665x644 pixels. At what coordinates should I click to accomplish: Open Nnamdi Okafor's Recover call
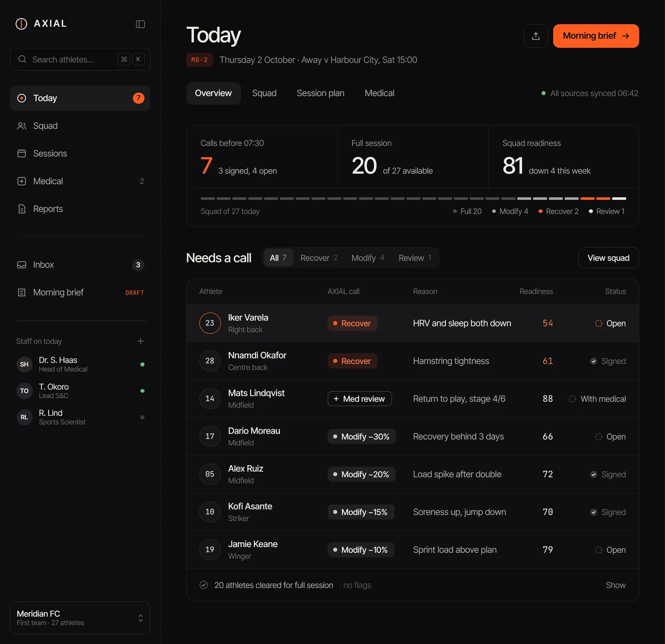click(x=352, y=361)
